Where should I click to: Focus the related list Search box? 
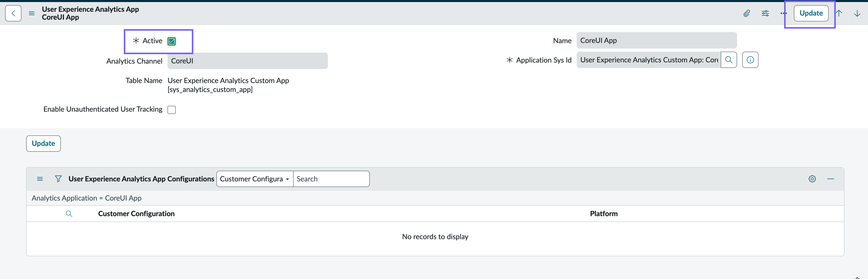click(x=331, y=179)
